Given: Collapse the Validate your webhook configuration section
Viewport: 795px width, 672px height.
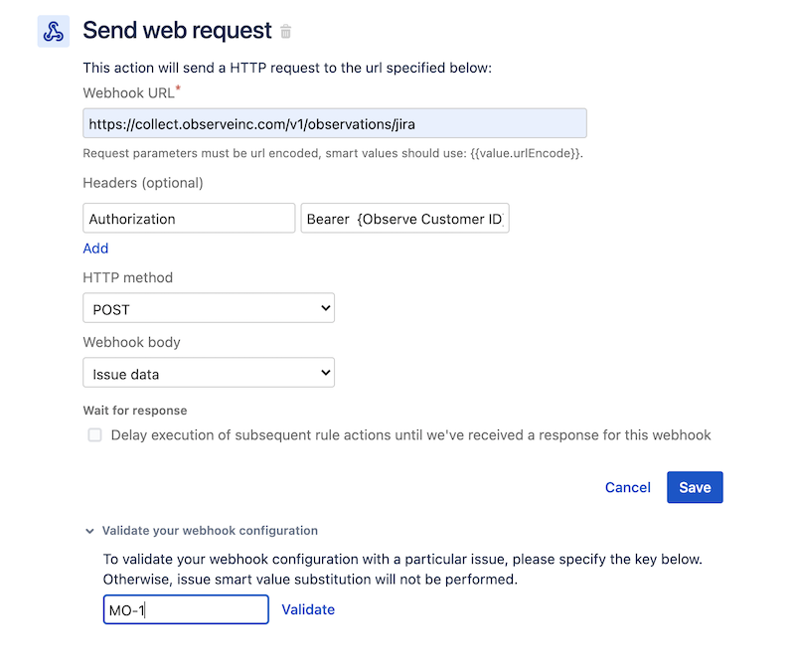Looking at the screenshot, I should [x=89, y=531].
